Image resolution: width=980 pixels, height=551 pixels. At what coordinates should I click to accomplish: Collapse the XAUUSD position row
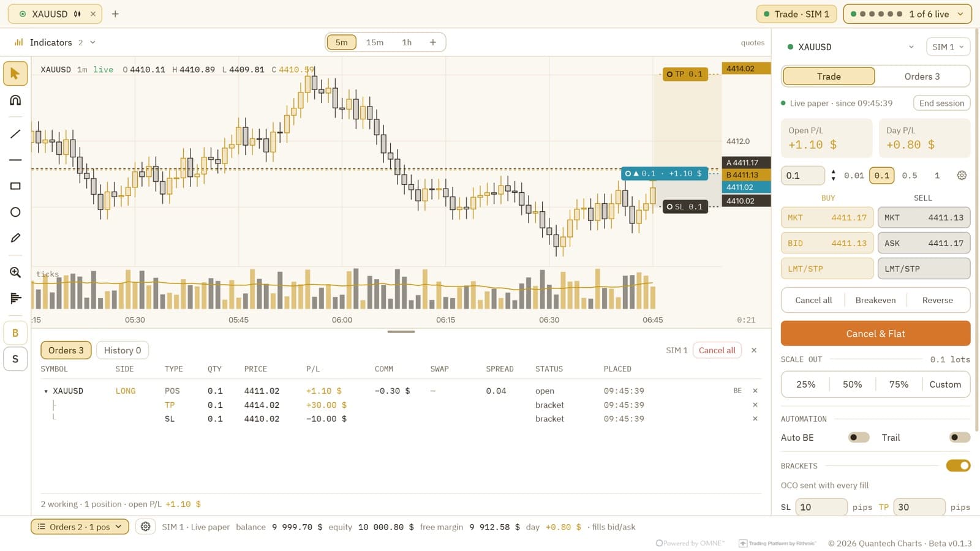[x=46, y=391]
